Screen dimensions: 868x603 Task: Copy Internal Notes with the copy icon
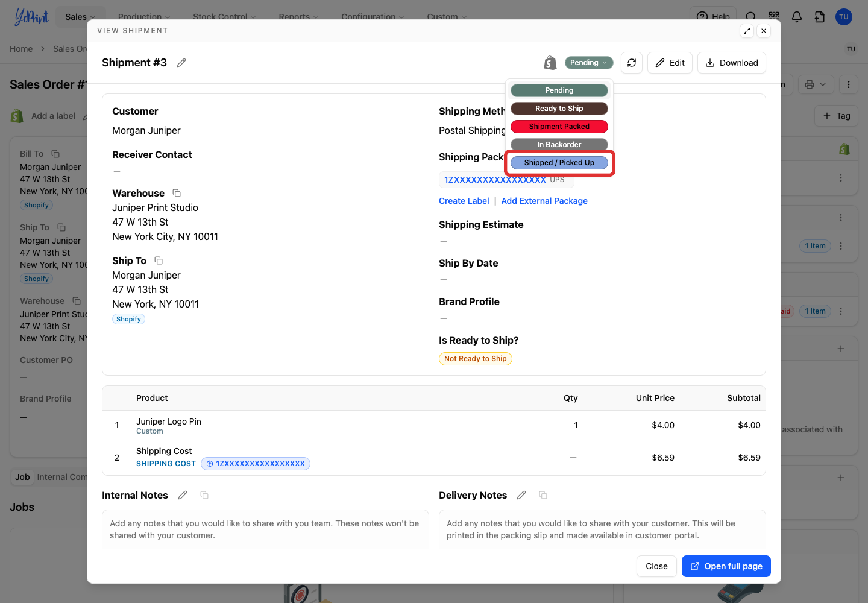click(204, 495)
